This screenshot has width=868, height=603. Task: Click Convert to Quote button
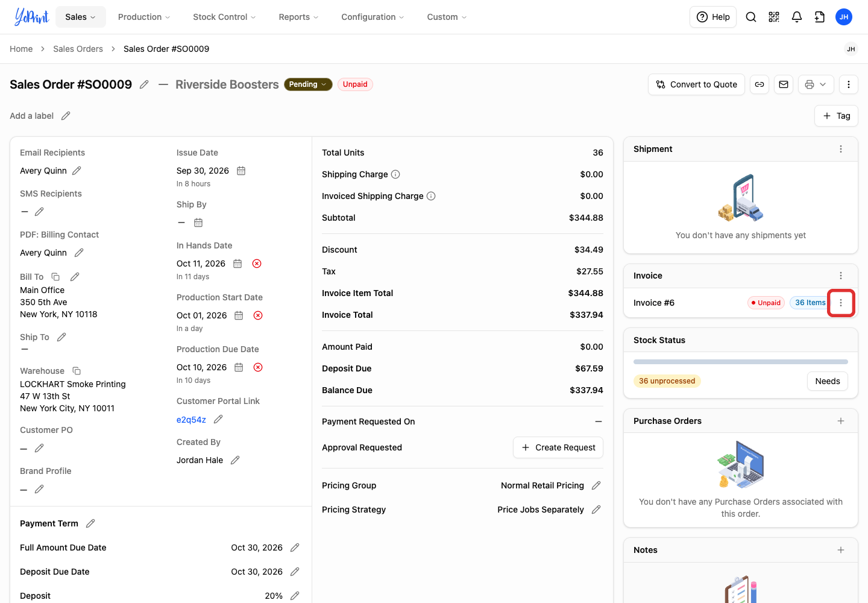click(696, 84)
